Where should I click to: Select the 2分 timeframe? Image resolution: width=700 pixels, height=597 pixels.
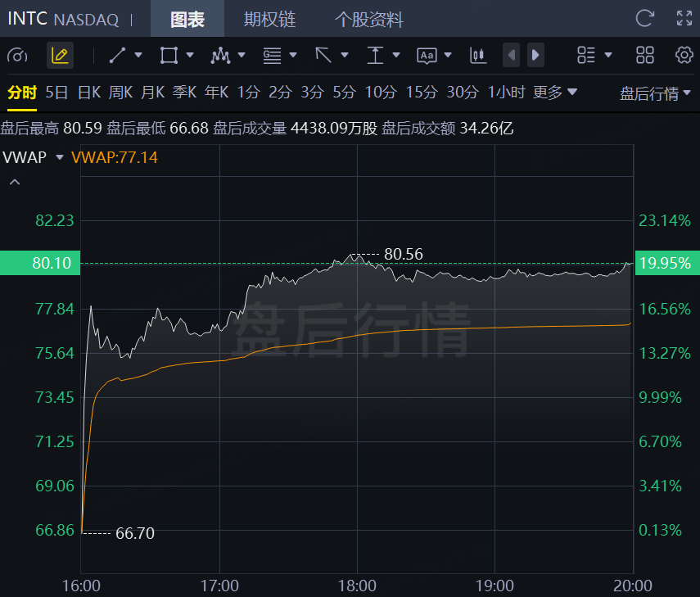[x=280, y=93]
